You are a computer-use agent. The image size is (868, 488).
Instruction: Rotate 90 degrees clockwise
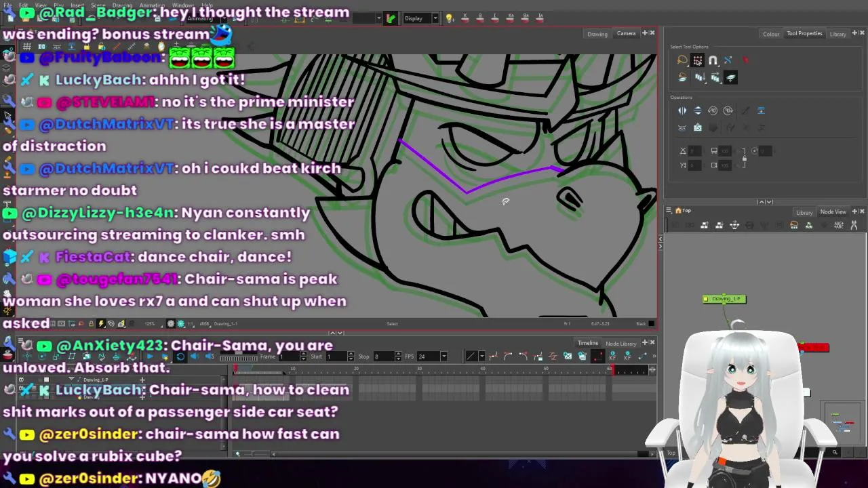728,110
